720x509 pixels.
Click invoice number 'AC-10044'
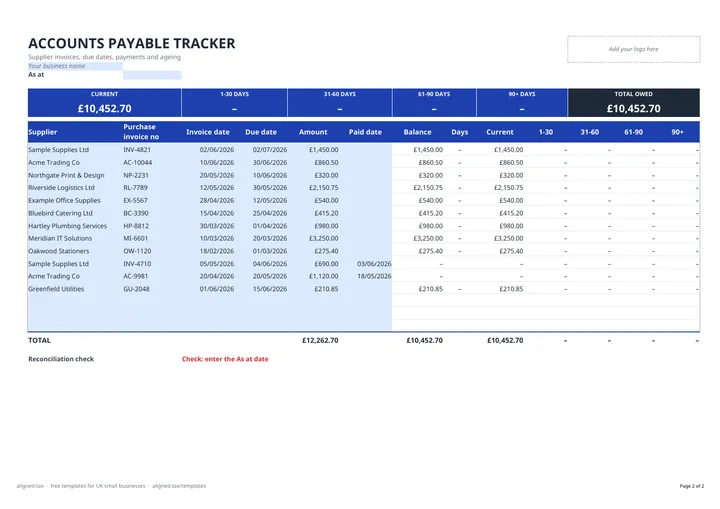(138, 163)
